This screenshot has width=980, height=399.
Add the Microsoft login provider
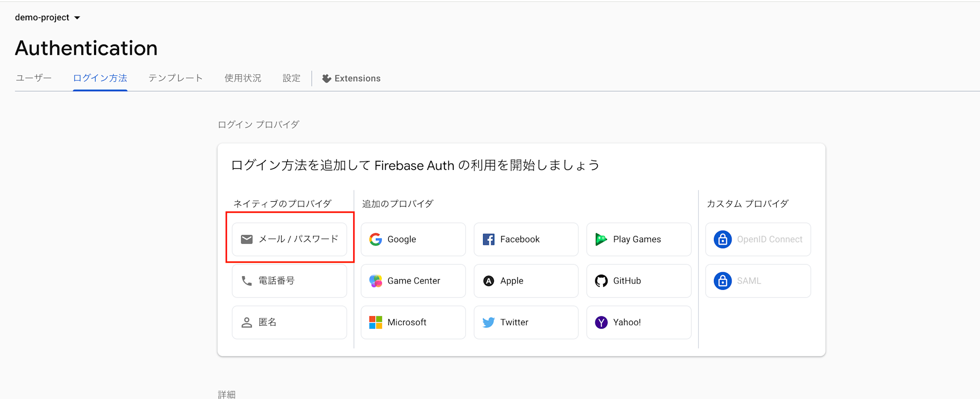click(413, 323)
